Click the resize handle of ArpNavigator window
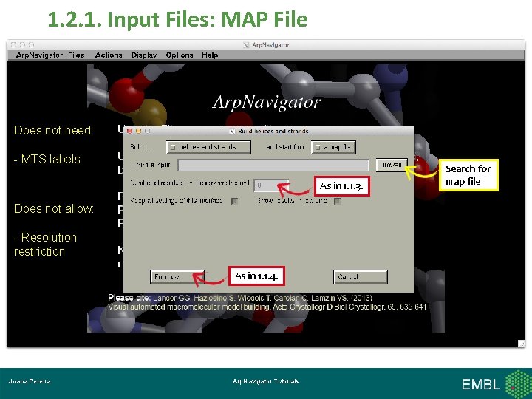The height and width of the screenshot is (399, 532). tap(521, 344)
